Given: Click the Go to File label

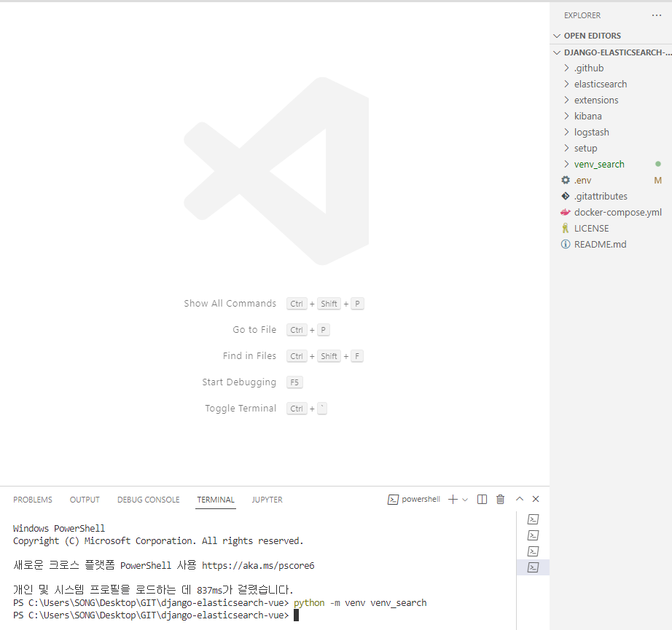Looking at the screenshot, I should [254, 330].
